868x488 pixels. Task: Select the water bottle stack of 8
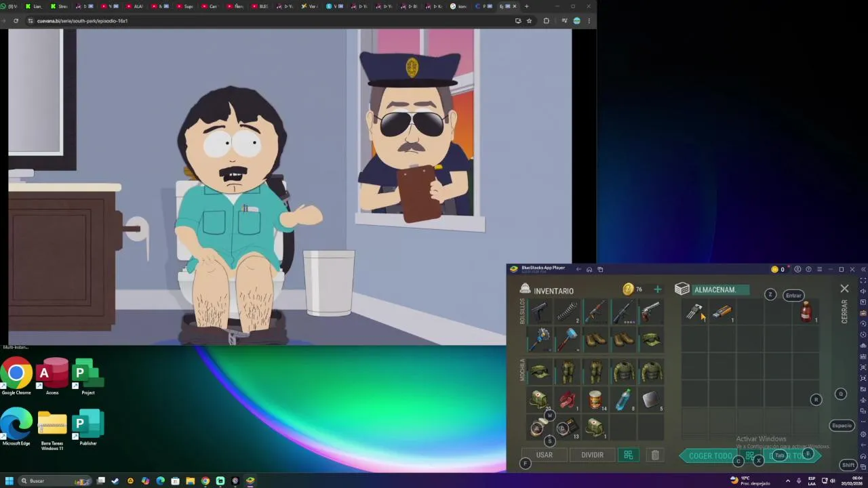[623, 400]
